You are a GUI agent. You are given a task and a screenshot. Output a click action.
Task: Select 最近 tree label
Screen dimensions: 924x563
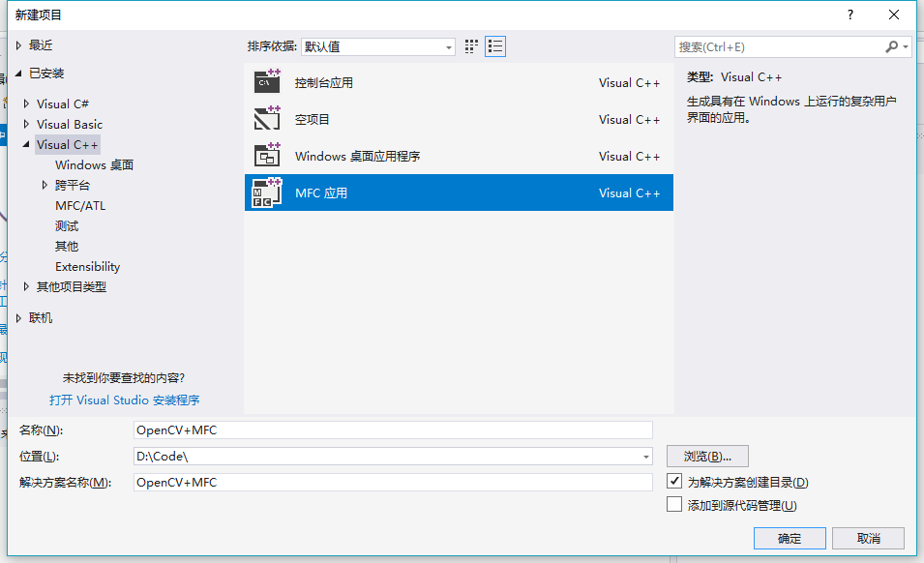pyautogui.click(x=40, y=44)
